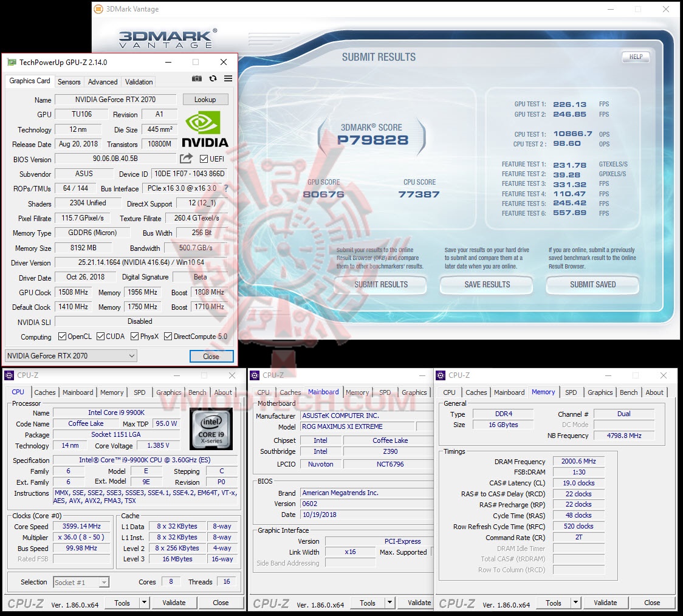
Task: Open Caches tab in left CPU-Z window
Action: [45, 392]
